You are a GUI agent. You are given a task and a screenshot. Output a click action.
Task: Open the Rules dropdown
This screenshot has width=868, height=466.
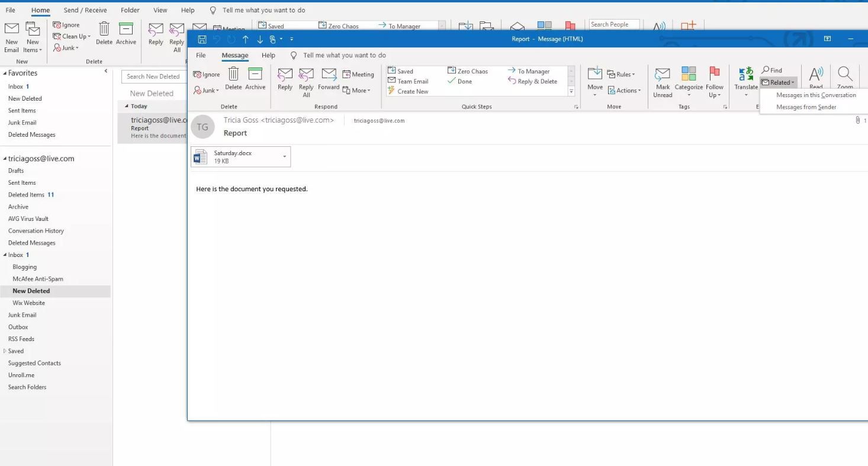pos(620,75)
